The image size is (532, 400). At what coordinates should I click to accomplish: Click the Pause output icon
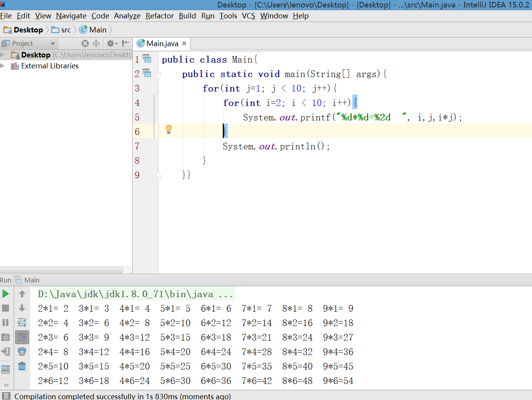tap(5, 323)
